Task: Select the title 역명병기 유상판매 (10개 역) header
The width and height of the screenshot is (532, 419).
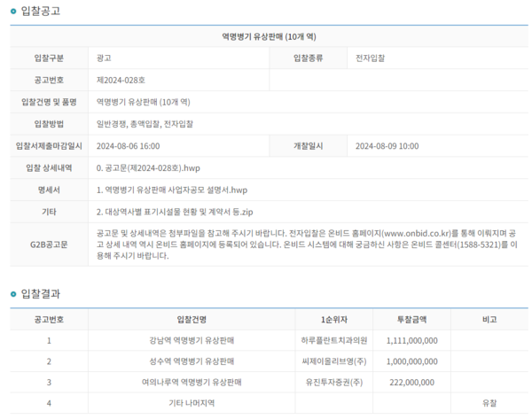Action: click(269, 36)
